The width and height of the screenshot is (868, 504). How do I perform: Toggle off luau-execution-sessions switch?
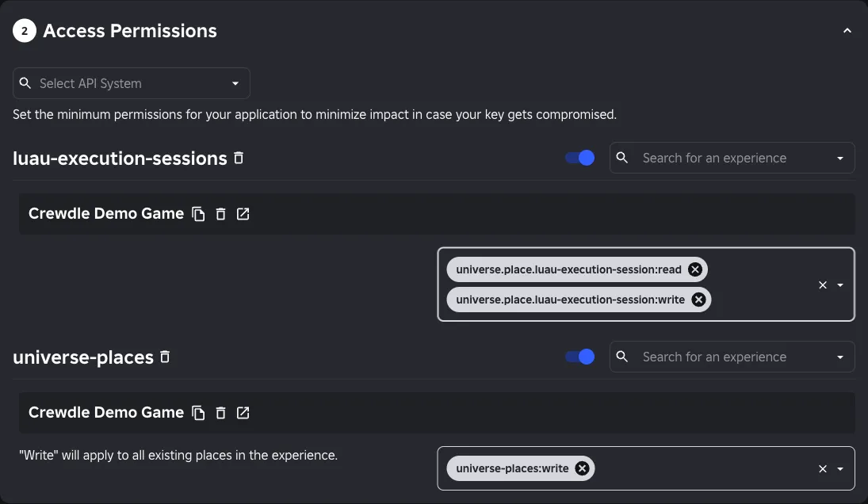(x=579, y=158)
